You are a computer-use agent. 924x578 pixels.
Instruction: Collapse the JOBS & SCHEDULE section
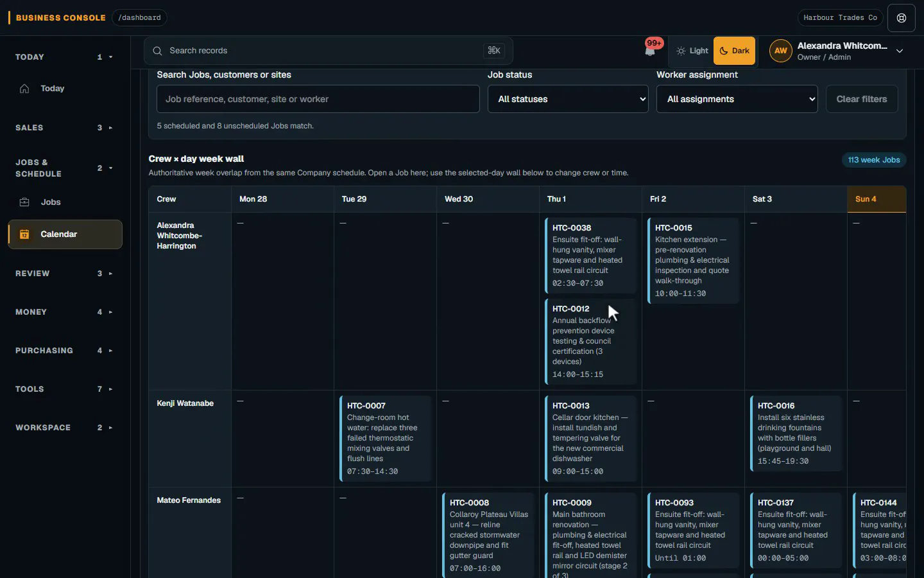tap(64, 168)
